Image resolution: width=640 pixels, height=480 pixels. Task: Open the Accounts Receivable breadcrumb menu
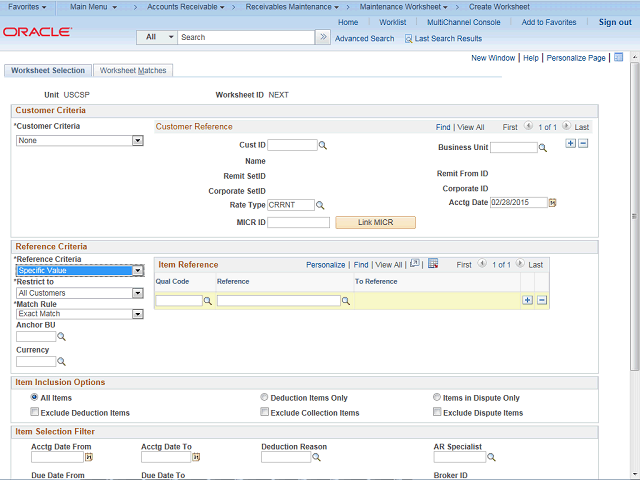point(184,7)
